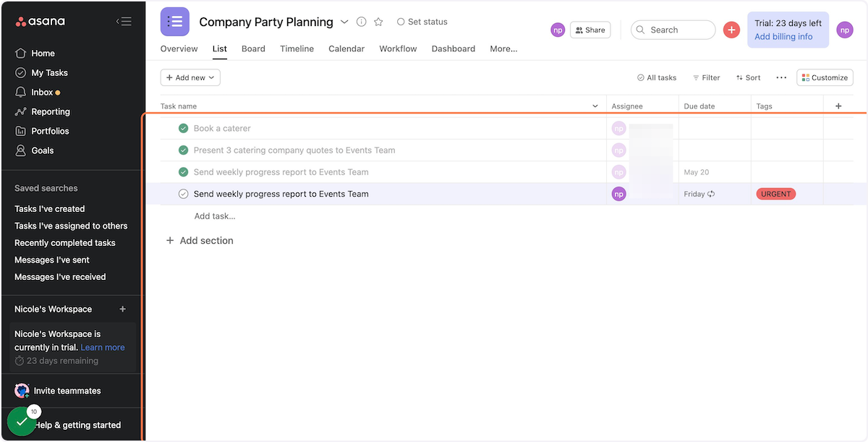Open the user profile avatar at top right
This screenshot has height=442, width=868.
(x=845, y=30)
